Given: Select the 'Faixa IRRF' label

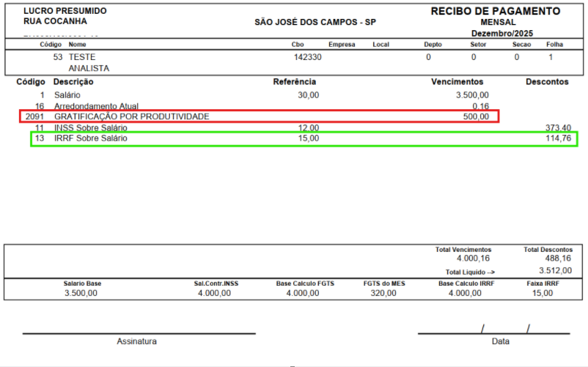Looking at the screenshot, I should tap(543, 283).
